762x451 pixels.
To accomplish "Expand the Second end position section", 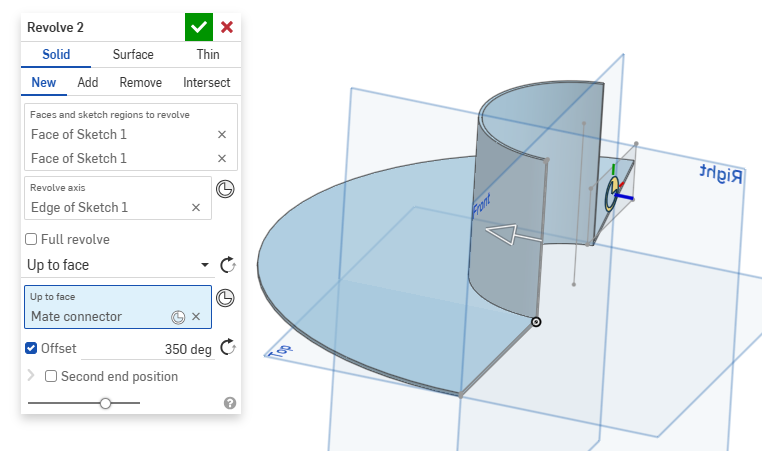I will tap(31, 376).
